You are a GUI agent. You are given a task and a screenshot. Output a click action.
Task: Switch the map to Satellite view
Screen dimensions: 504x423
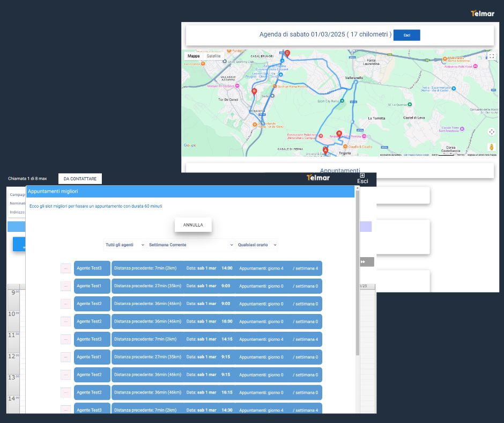(x=213, y=56)
